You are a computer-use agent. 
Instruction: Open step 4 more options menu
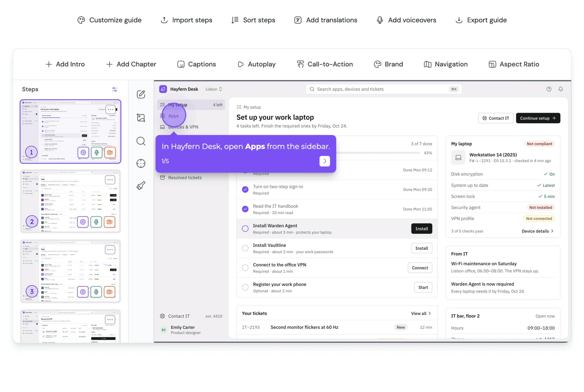pyautogui.click(x=110, y=319)
